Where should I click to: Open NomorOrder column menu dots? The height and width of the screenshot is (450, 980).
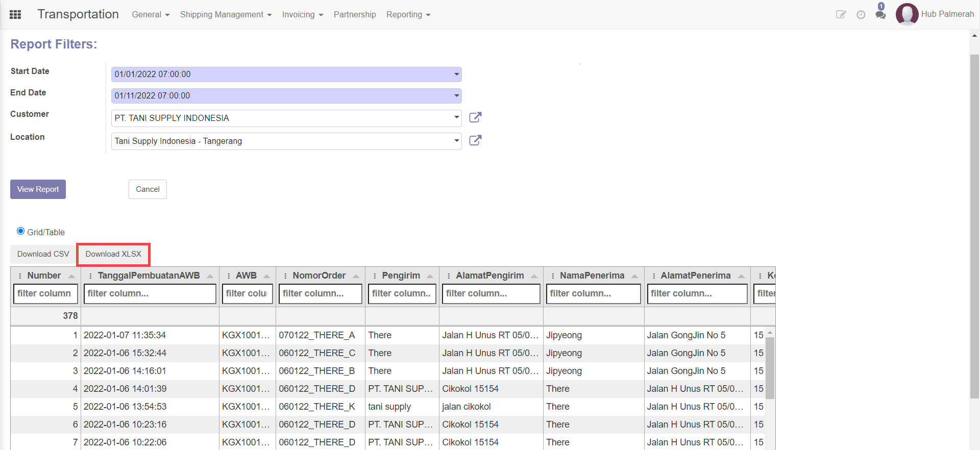[285, 276]
